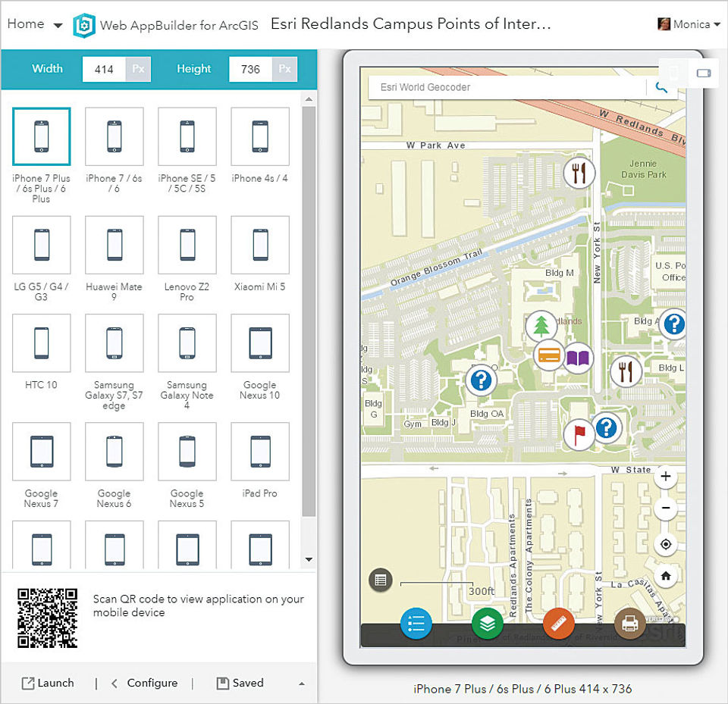728x704 pixels.
Task: Open the blue Legend widget
Action: click(416, 623)
